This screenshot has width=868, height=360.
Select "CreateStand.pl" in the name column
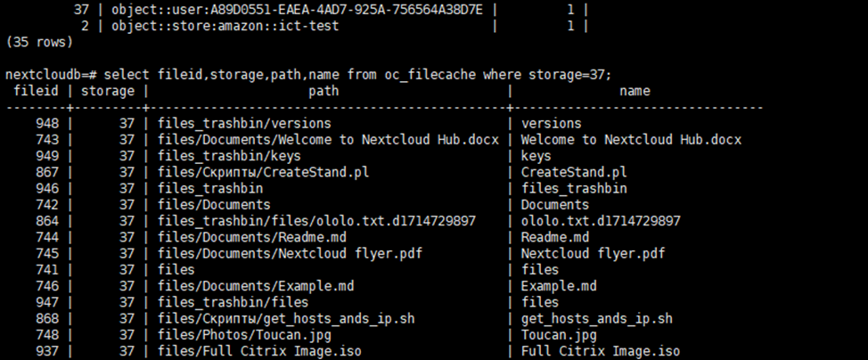574,172
